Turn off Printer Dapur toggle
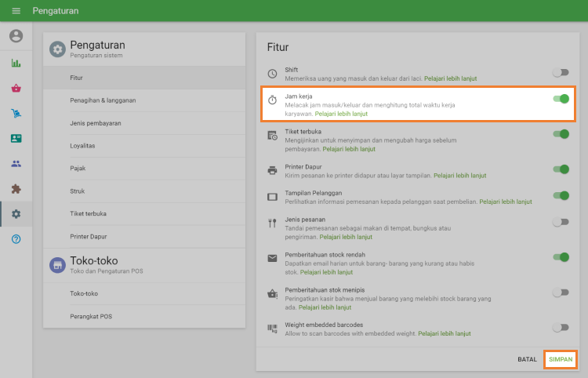The height and width of the screenshot is (378, 588). (x=561, y=169)
